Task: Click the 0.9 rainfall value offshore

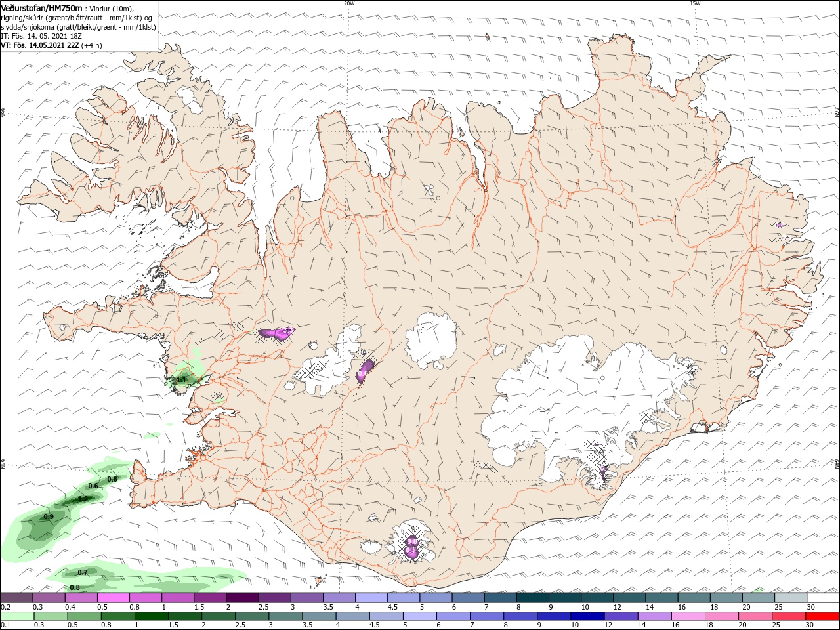Action: 48,516
